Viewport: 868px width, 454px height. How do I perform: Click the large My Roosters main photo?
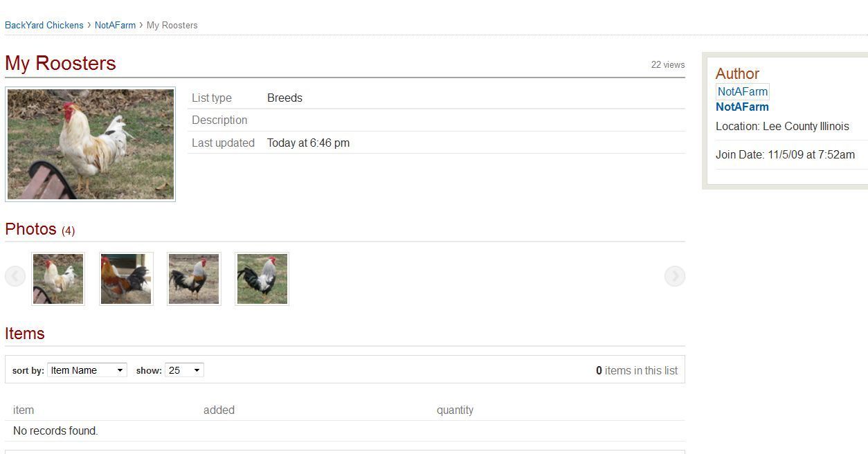tap(90, 144)
